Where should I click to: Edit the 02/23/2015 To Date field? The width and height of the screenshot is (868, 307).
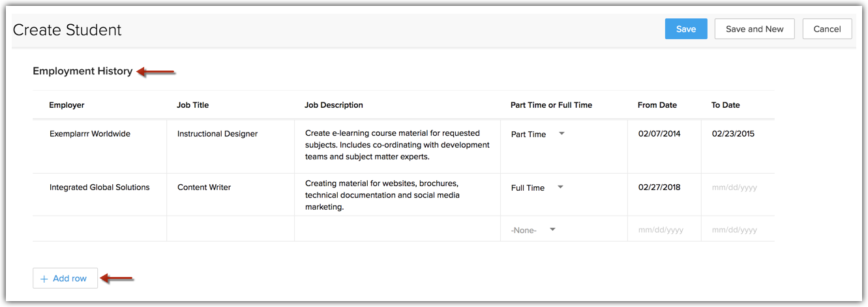pyautogui.click(x=733, y=134)
